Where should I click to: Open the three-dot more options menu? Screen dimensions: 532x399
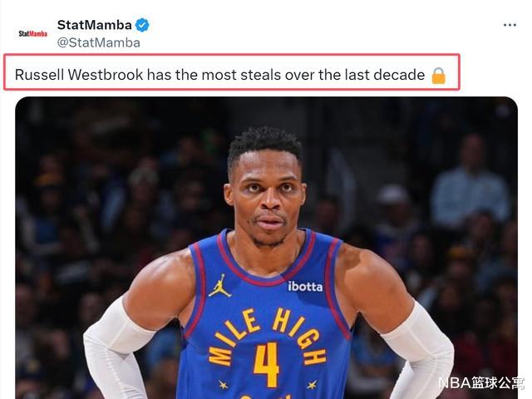510,25
